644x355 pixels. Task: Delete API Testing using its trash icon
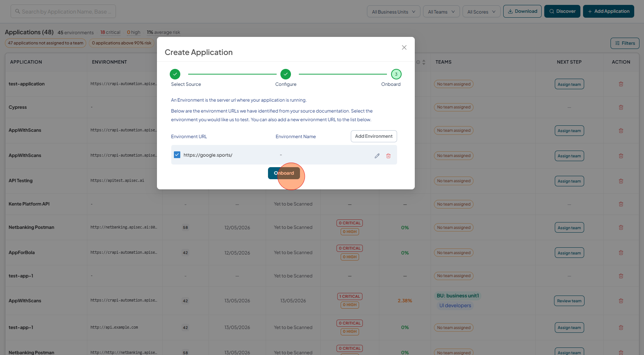[x=621, y=181]
